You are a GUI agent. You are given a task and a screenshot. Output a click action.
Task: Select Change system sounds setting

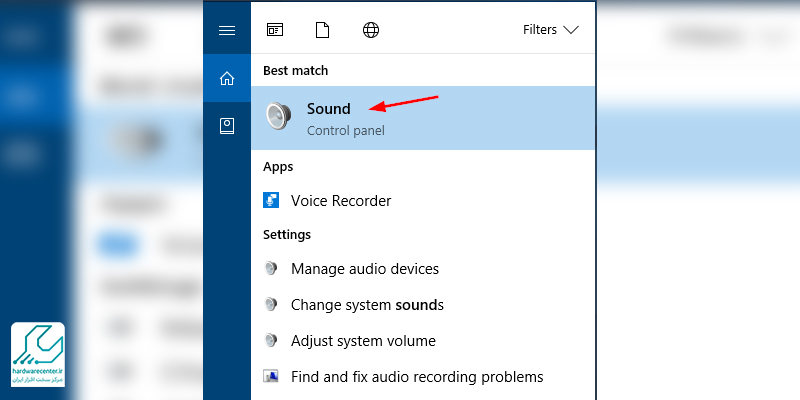pos(366,305)
